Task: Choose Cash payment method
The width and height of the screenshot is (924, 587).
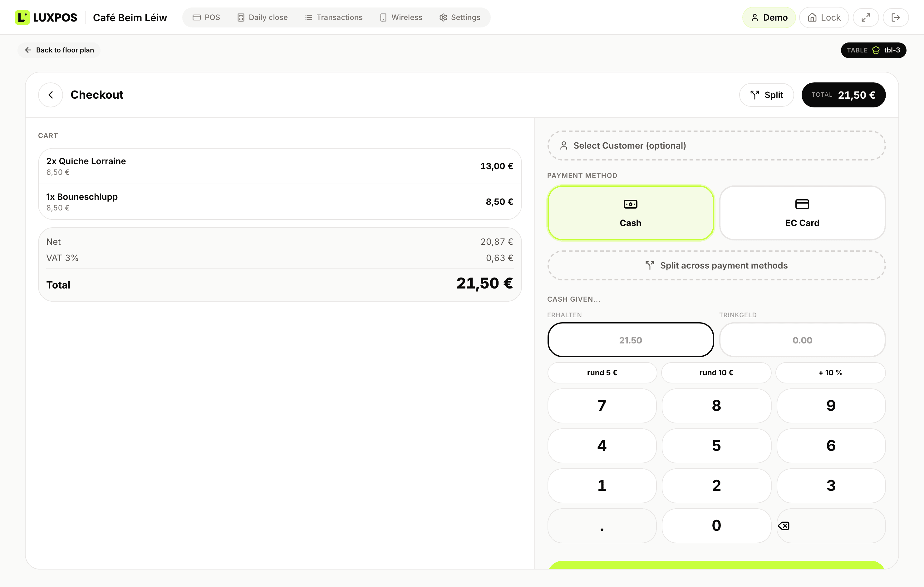Action: (631, 213)
